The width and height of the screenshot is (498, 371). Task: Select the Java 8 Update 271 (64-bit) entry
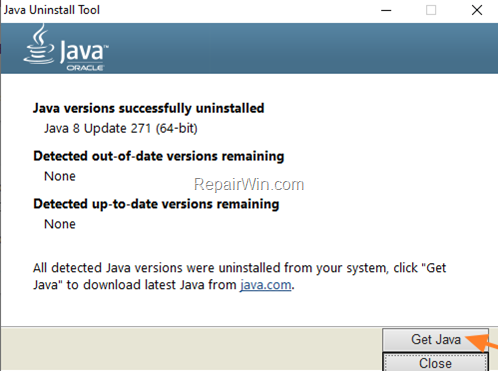[121, 128]
